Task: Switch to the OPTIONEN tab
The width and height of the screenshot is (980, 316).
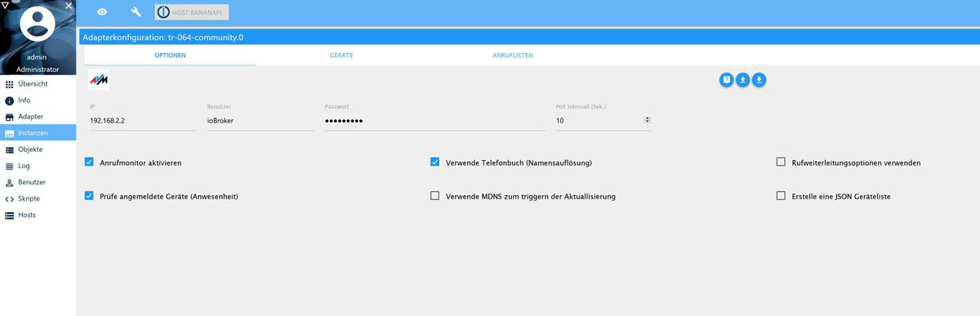Action: tap(170, 55)
